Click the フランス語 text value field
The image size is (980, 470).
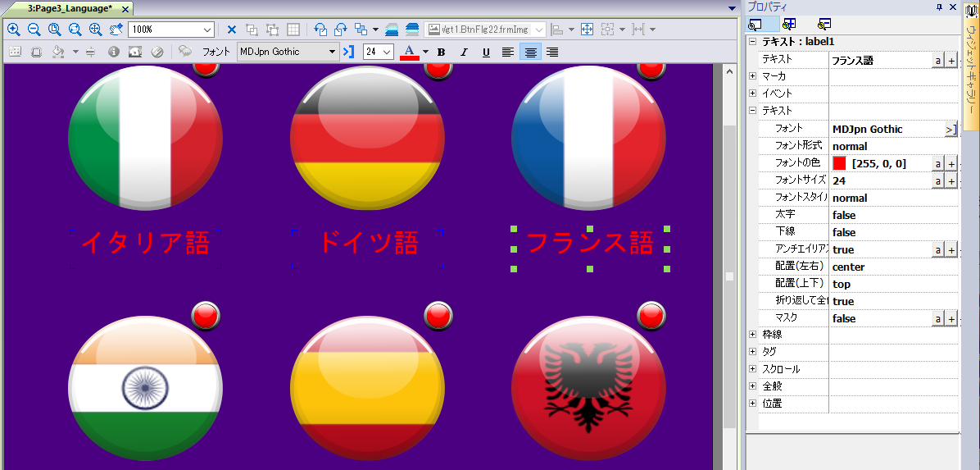880,60
